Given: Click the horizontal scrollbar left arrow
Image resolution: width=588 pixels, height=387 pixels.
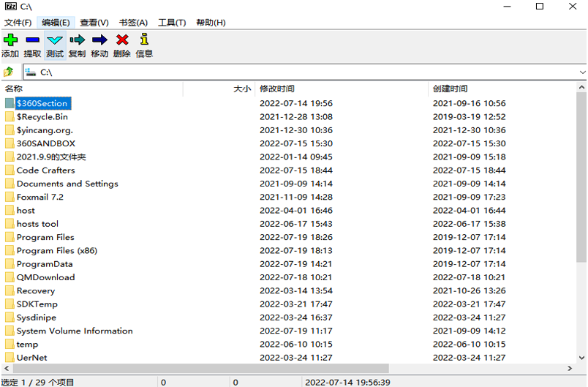Looking at the screenshot, I should 7,368.
